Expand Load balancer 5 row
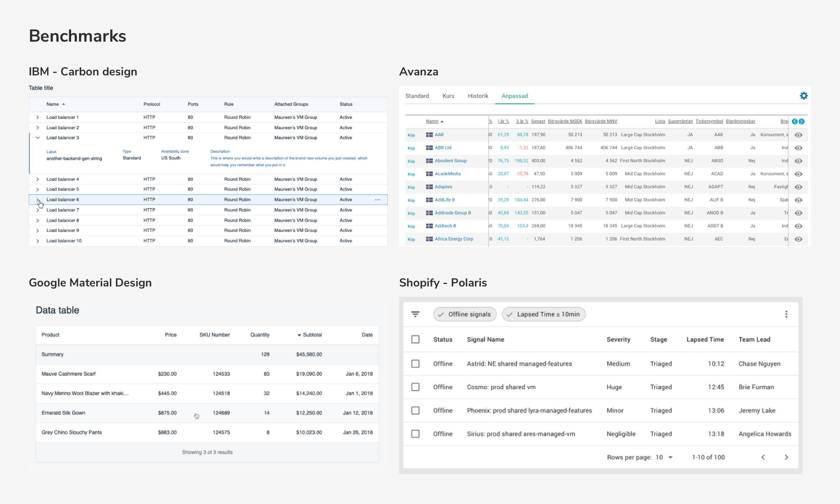 point(37,189)
